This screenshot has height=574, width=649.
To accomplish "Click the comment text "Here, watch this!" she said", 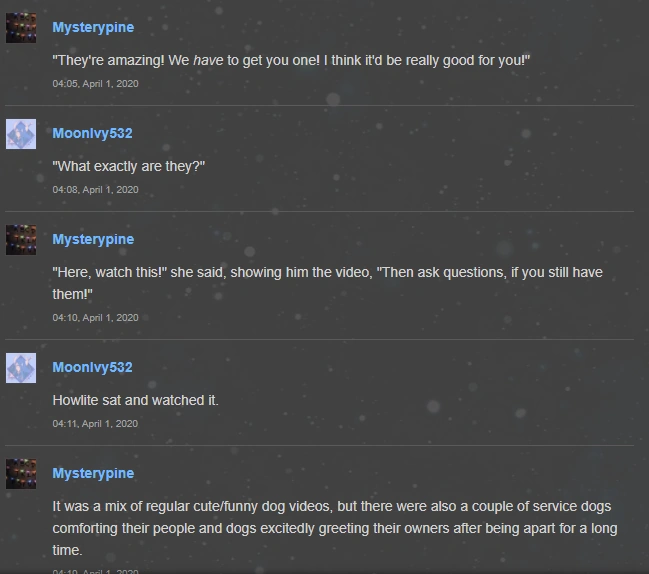I will click(x=327, y=283).
